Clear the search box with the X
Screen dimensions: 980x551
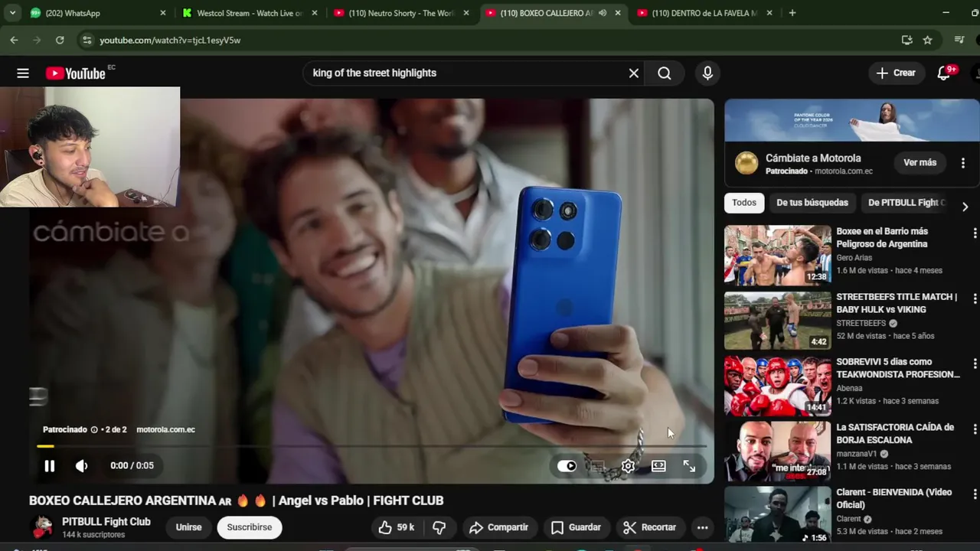pos(634,73)
